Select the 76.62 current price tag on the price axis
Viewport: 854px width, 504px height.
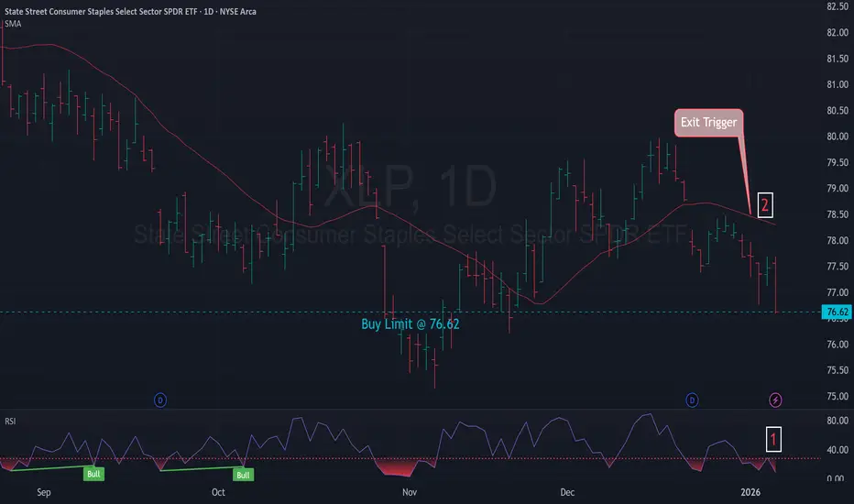pos(837,312)
